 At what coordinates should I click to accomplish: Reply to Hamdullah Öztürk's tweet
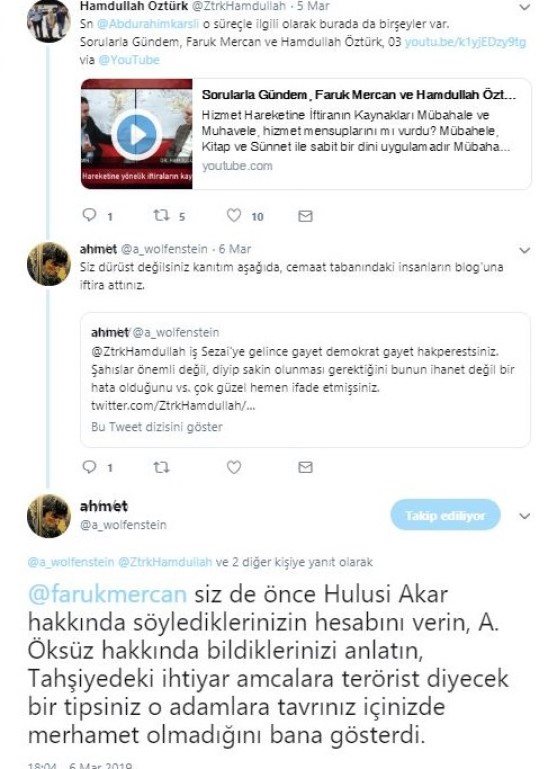click(x=89, y=215)
